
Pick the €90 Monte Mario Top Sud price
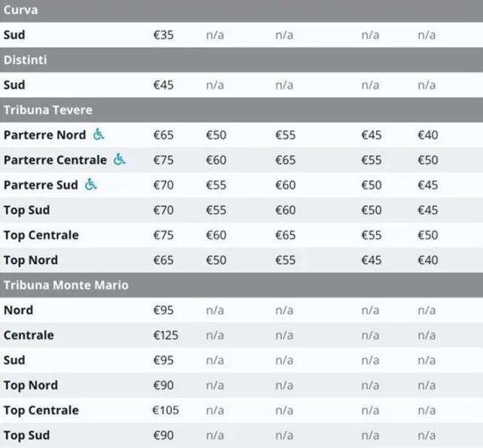(x=164, y=435)
